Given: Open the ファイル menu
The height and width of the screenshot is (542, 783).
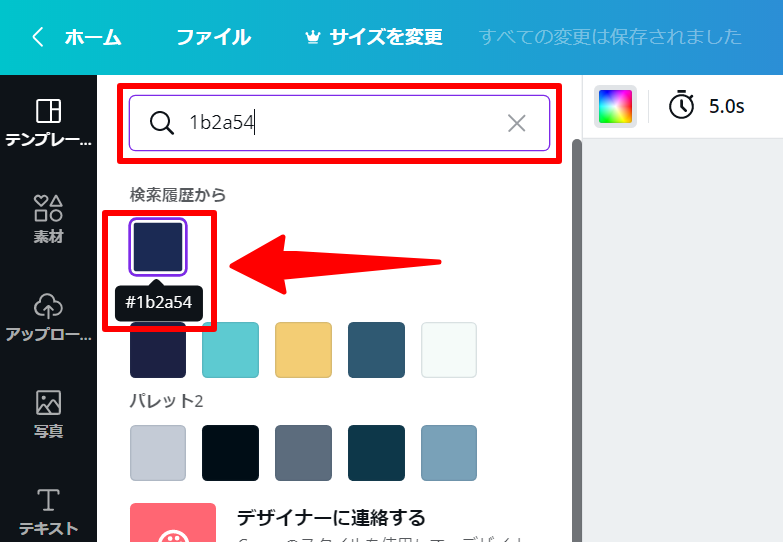Looking at the screenshot, I should [213, 37].
